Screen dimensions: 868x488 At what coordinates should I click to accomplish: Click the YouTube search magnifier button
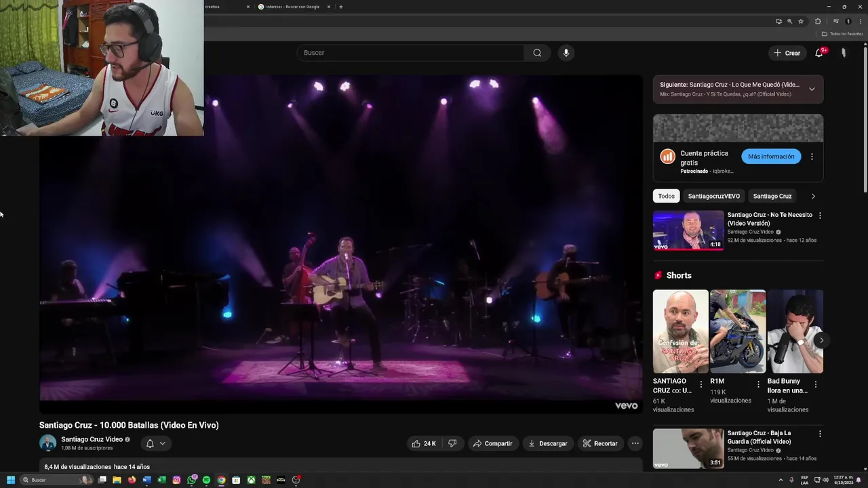537,53
